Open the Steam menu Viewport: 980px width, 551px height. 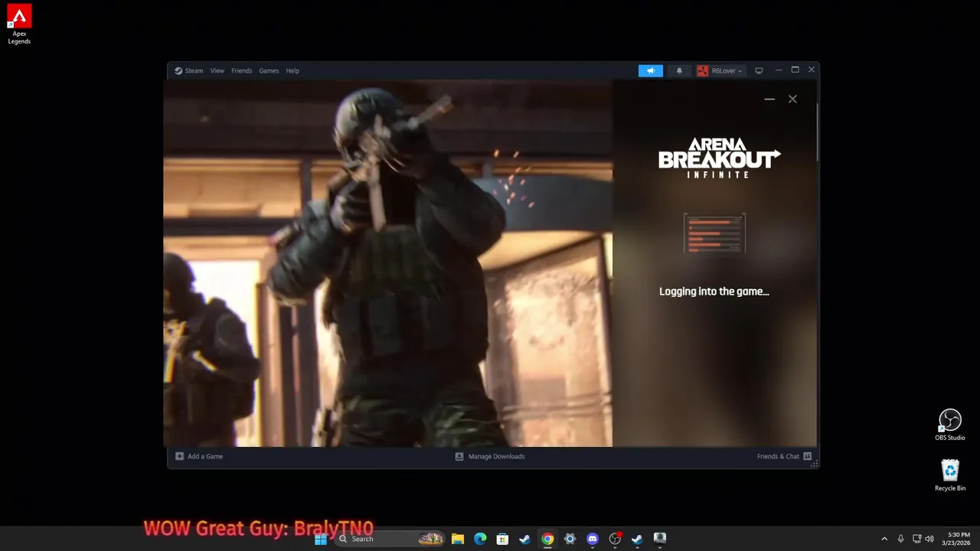pyautogui.click(x=188, y=70)
